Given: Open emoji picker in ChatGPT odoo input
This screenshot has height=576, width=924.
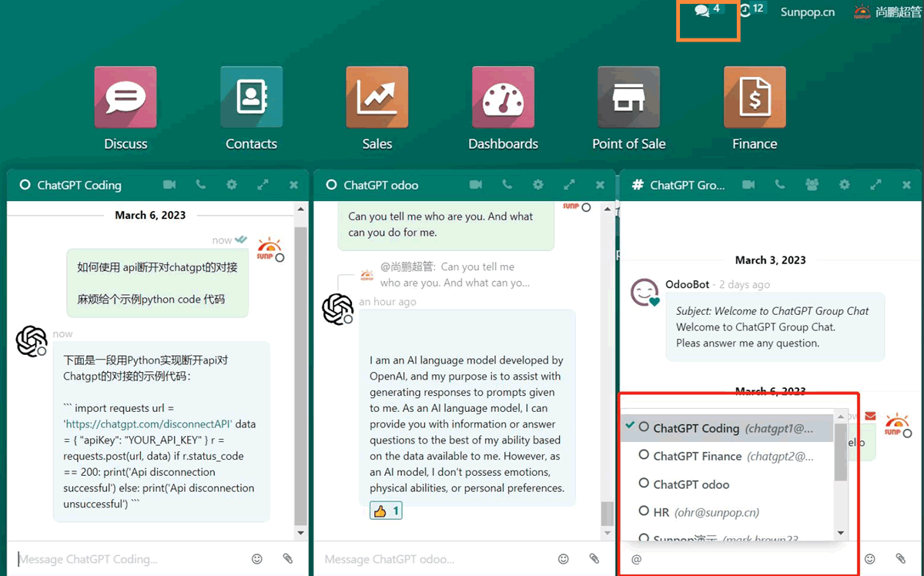Looking at the screenshot, I should [564, 559].
